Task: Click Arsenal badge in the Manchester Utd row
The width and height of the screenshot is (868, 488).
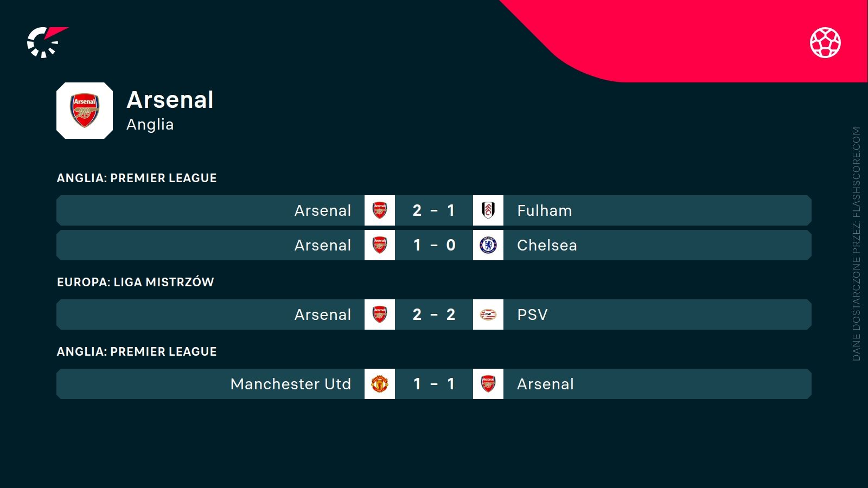Action: coord(488,384)
